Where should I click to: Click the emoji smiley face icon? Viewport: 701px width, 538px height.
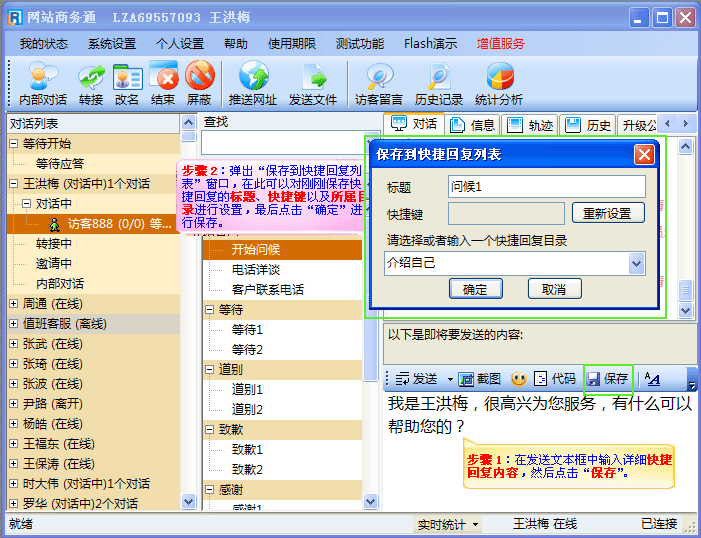[x=519, y=379]
